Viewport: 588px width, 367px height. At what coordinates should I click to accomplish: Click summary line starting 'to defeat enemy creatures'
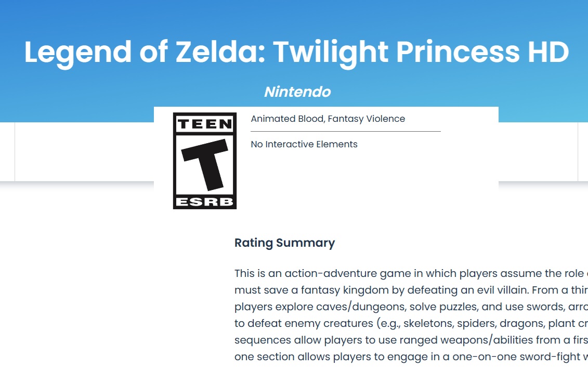point(411,323)
